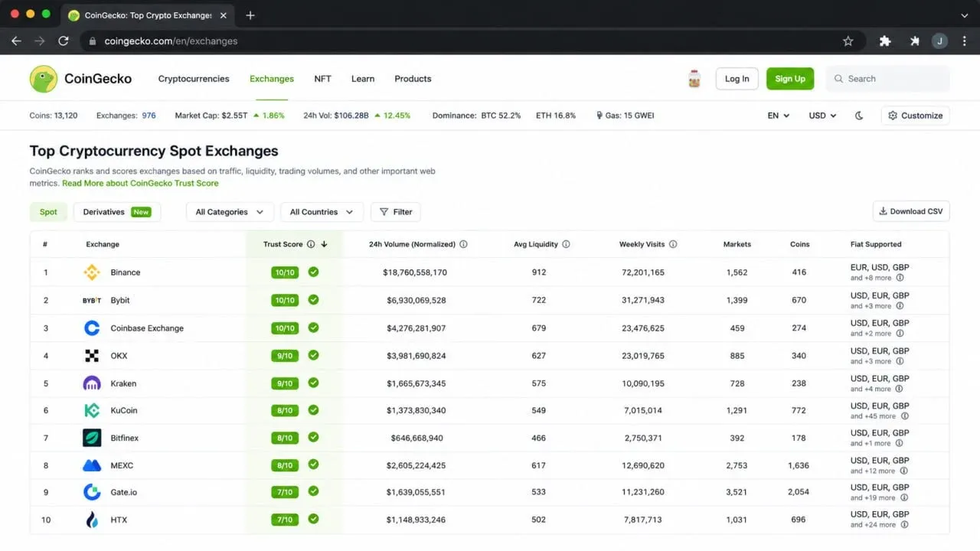Switch to Derivatives tab
This screenshot has width=980, height=551.
coord(117,212)
